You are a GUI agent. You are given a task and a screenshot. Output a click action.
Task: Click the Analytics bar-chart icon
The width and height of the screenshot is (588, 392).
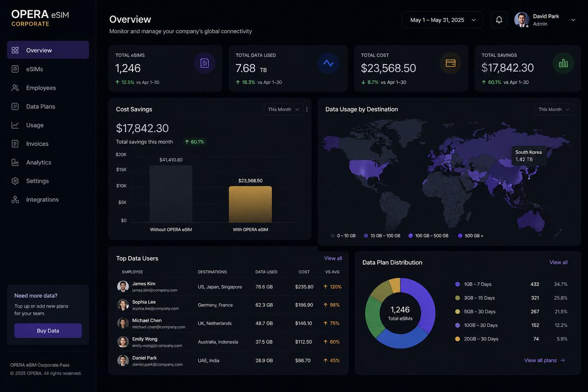pyautogui.click(x=15, y=162)
